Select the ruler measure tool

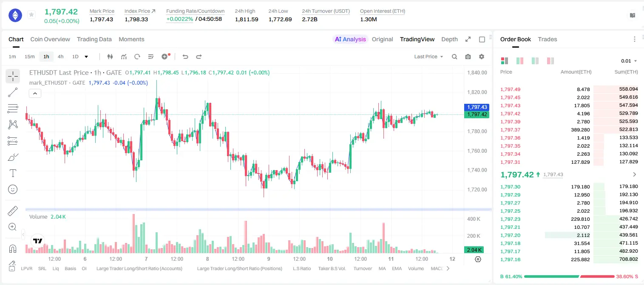pyautogui.click(x=13, y=211)
